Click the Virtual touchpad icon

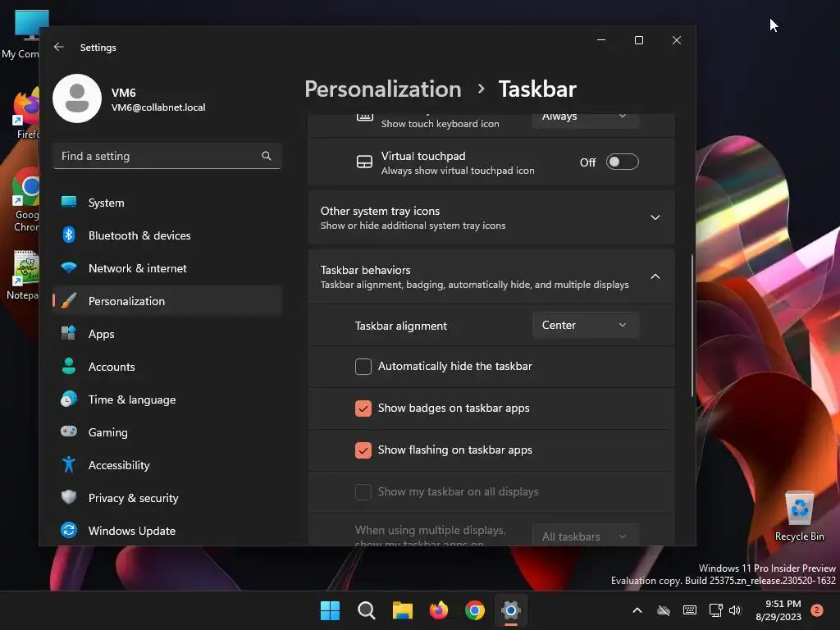tap(365, 162)
